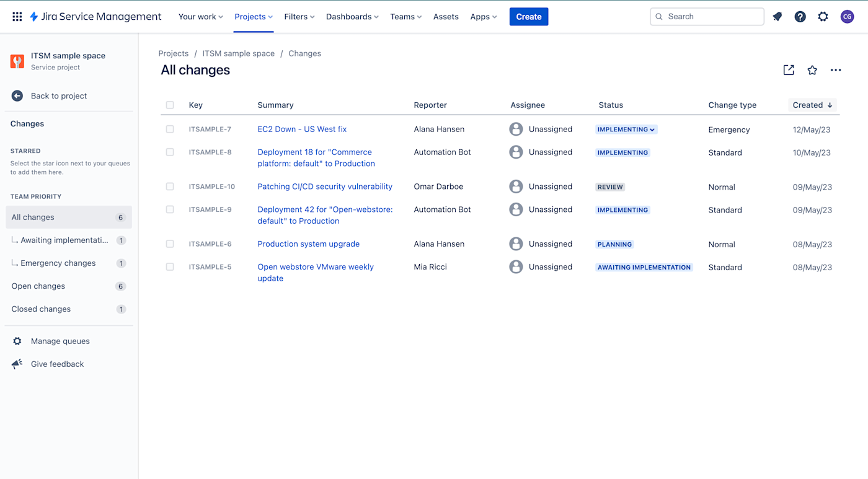Open Patching CI/CD security vulnerability link
Viewport: 868px width, 479px height.
(325, 187)
